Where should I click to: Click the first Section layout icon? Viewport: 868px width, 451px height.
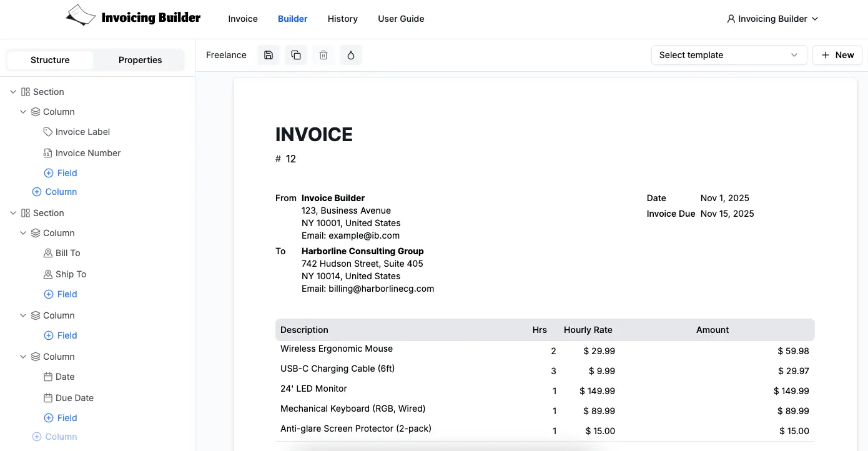pos(26,92)
